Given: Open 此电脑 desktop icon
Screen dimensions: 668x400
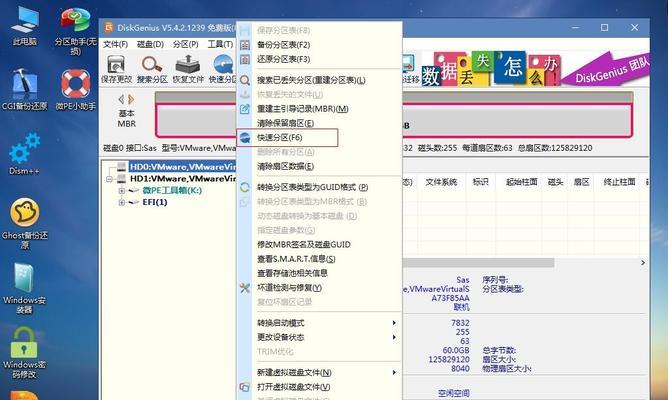Looking at the screenshot, I should pos(25,26).
